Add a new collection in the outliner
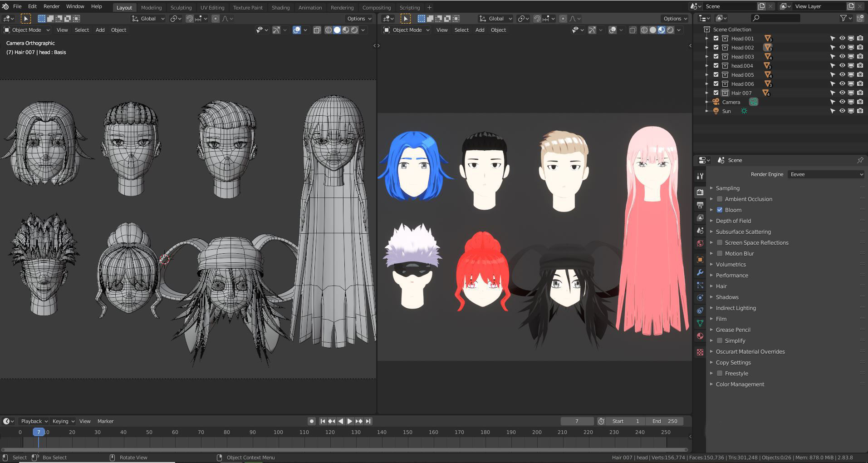 tap(860, 18)
